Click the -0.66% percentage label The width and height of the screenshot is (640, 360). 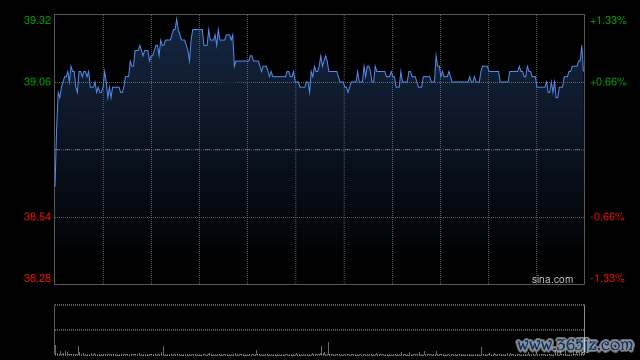(x=607, y=217)
